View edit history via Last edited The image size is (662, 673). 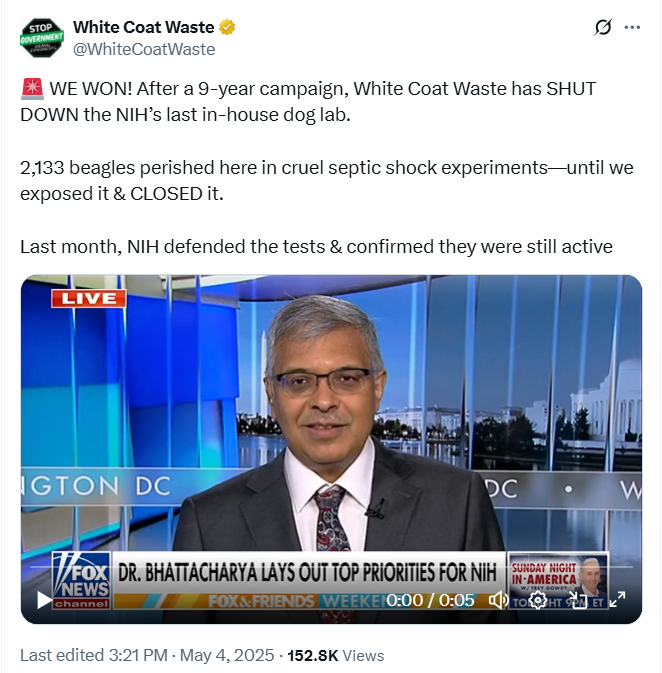pyautogui.click(x=93, y=655)
